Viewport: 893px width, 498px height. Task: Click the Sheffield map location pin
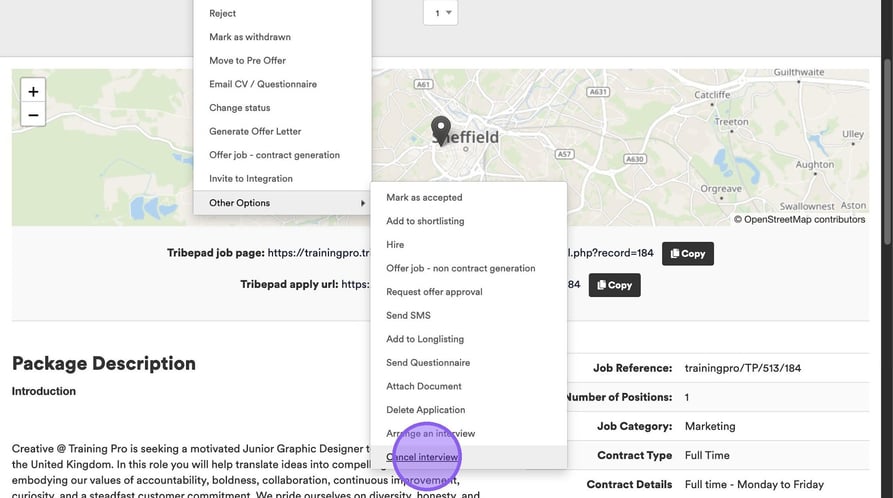tap(440, 129)
